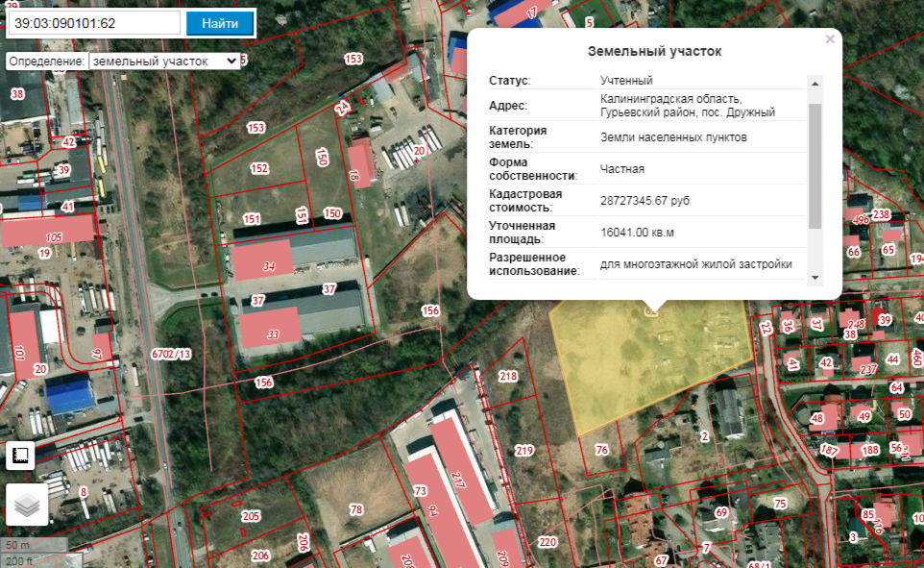
Task: Open the map layers switcher
Action: tap(27, 505)
